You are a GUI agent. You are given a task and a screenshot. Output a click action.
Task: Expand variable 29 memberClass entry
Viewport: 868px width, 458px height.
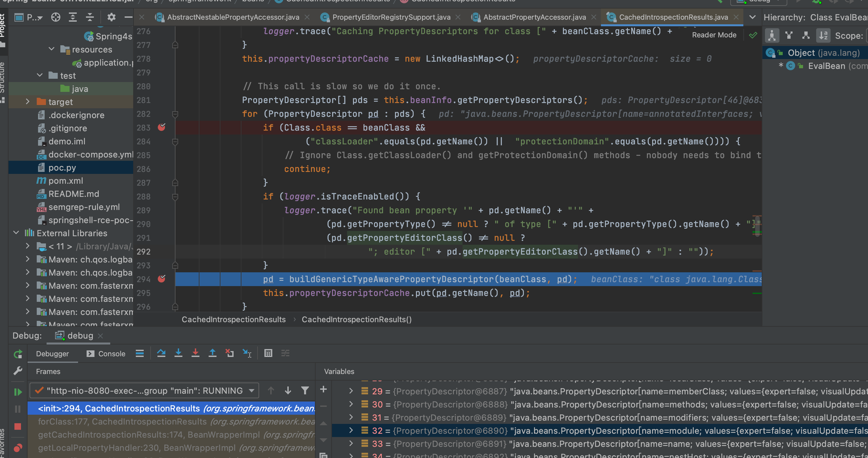click(x=351, y=391)
